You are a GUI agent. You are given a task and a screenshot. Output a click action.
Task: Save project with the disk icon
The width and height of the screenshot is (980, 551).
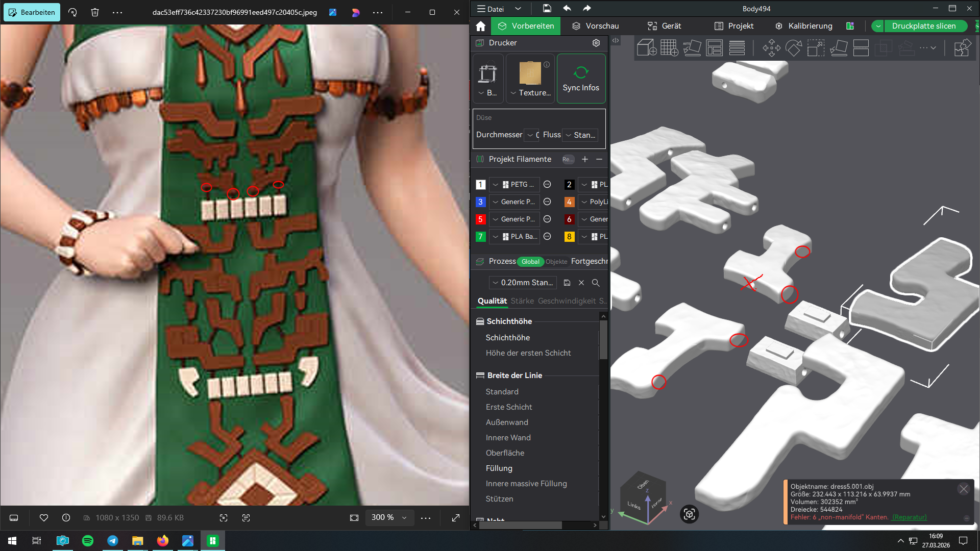547,8
